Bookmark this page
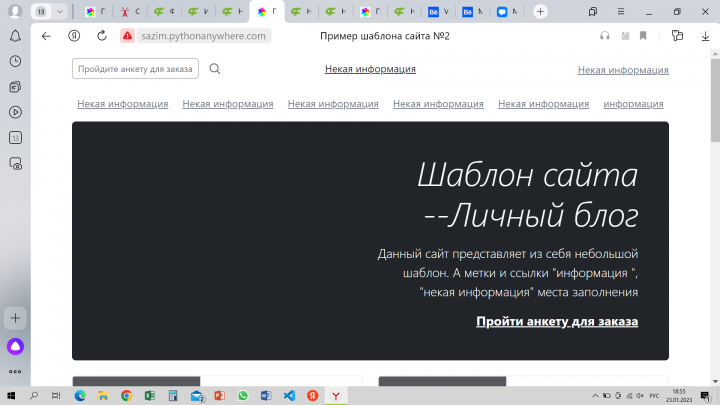The image size is (720, 405). (x=643, y=36)
